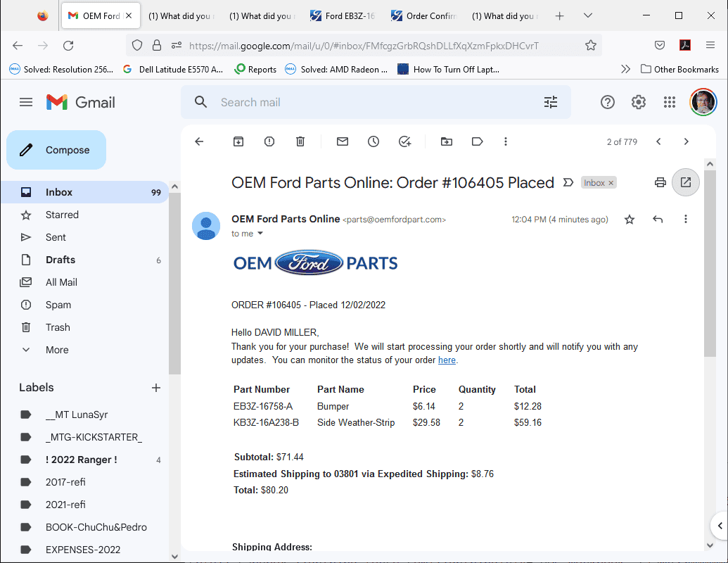Save page to Pocket

(x=660, y=46)
